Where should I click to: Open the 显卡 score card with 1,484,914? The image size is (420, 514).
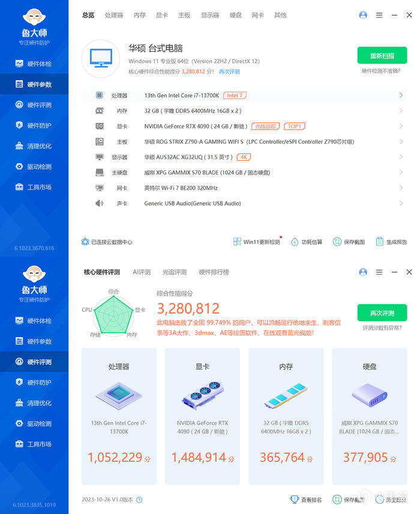(x=202, y=416)
